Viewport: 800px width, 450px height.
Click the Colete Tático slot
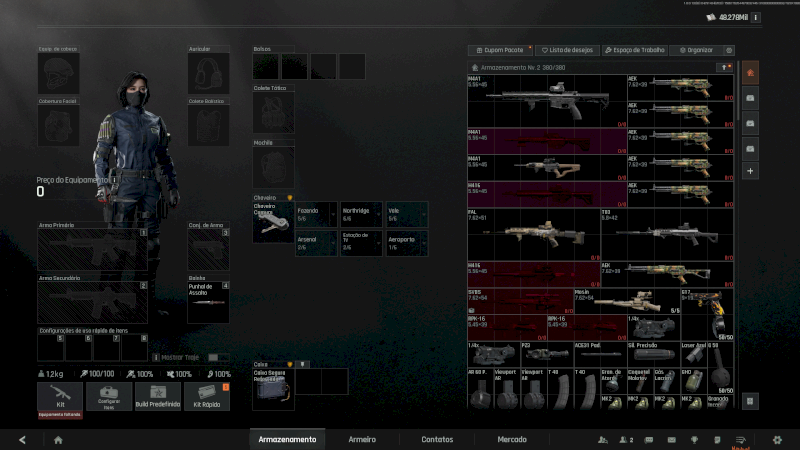coord(273,113)
